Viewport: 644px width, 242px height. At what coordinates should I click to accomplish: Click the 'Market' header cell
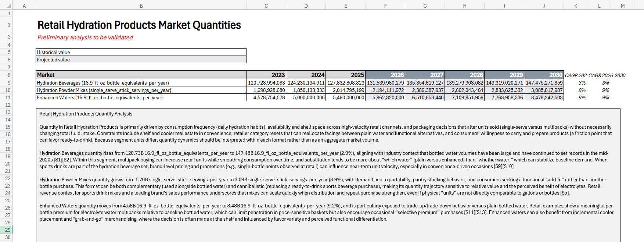[141, 75]
